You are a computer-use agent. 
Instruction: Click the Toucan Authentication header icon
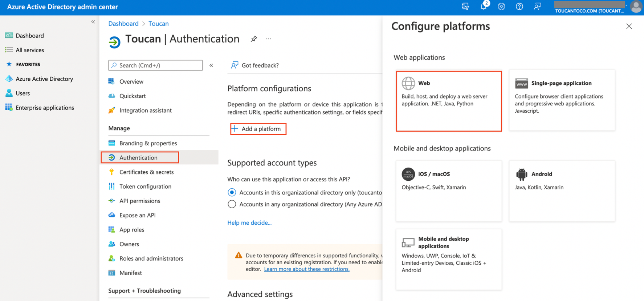[114, 42]
